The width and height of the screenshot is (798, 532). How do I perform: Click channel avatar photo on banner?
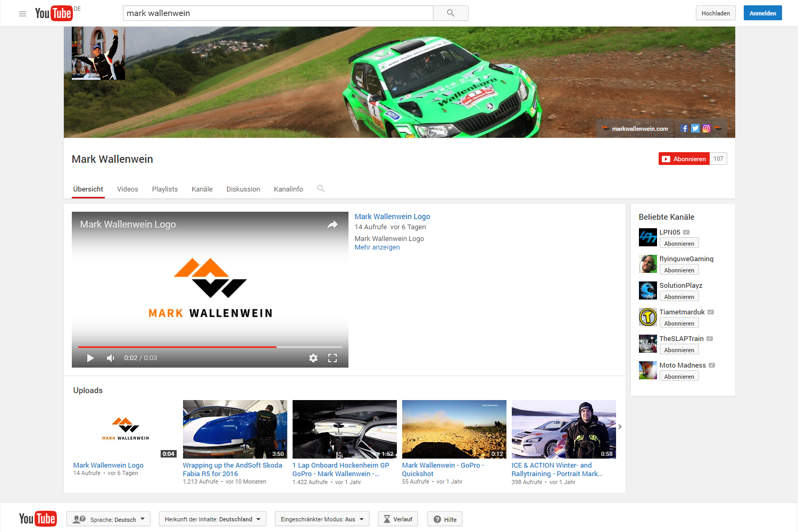(x=98, y=53)
